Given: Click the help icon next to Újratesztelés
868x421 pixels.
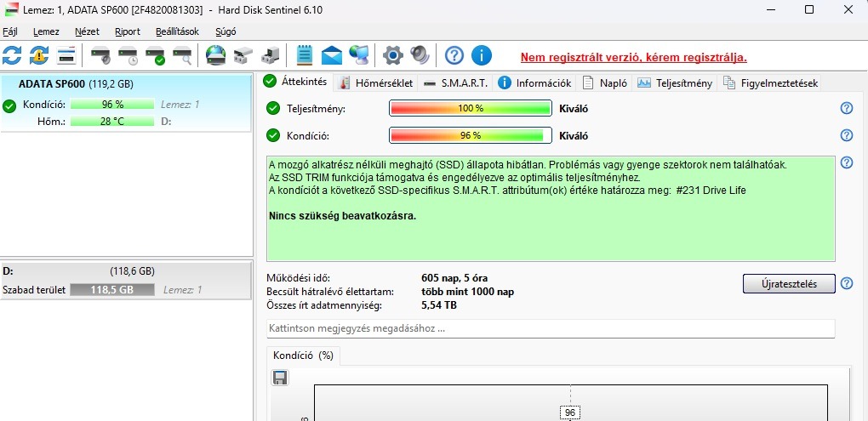Looking at the screenshot, I should click(x=847, y=284).
